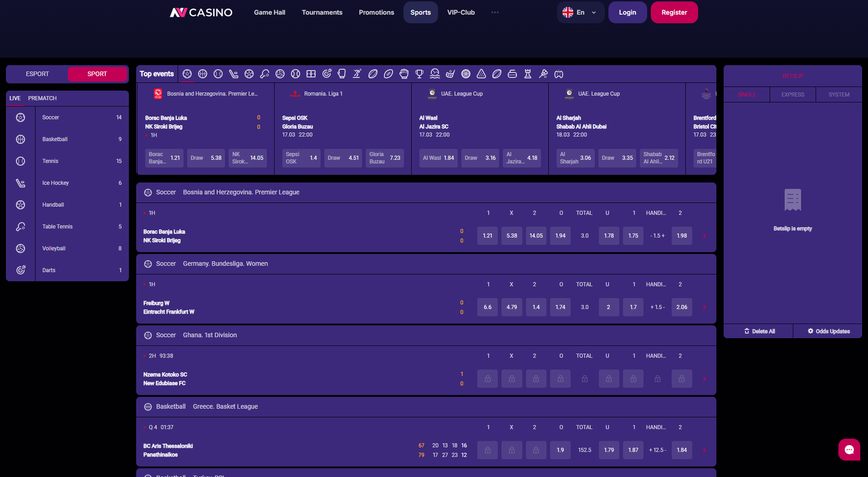The width and height of the screenshot is (868, 477).
Task: Switch to PREMATCH events
Action: (x=42, y=98)
